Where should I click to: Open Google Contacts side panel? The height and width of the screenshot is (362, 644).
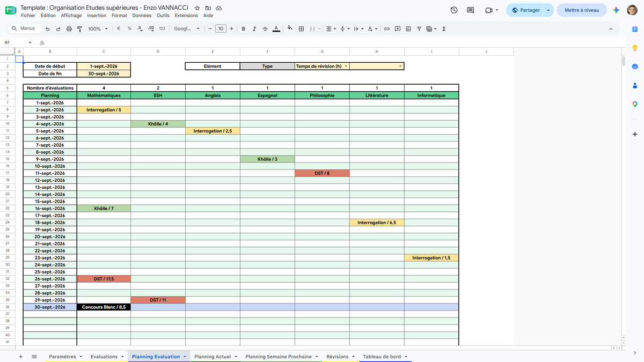[635, 85]
